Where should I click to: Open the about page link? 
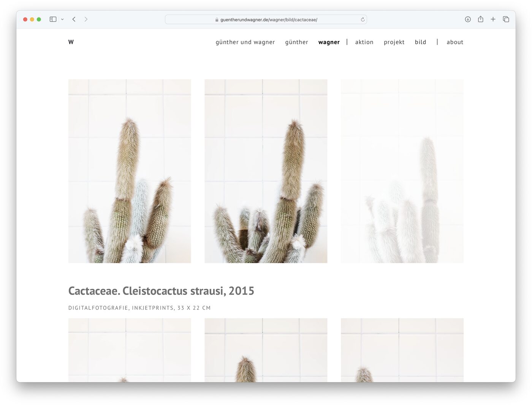coord(455,42)
